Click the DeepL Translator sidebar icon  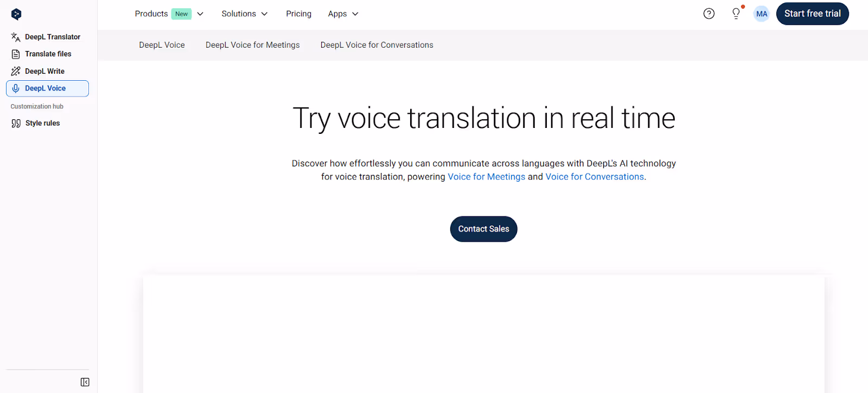(16, 37)
